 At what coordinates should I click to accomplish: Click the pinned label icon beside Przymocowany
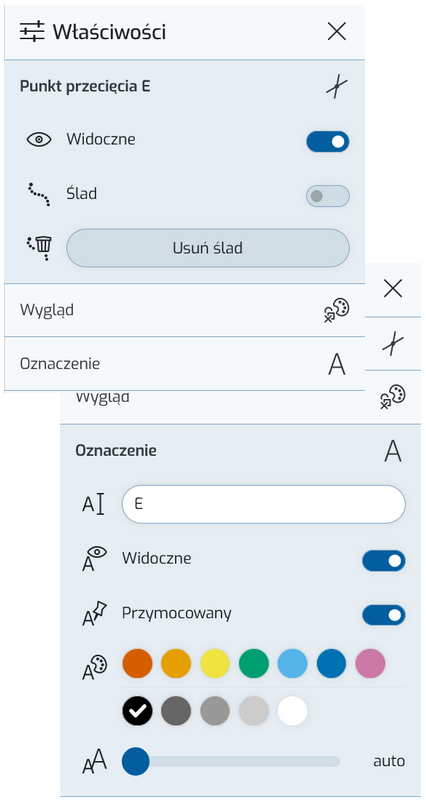point(94,614)
